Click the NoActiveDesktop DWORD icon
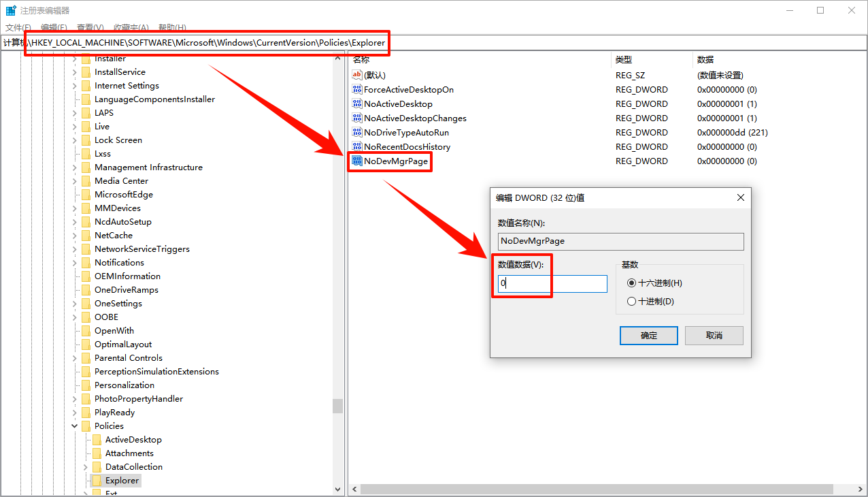 click(x=358, y=103)
